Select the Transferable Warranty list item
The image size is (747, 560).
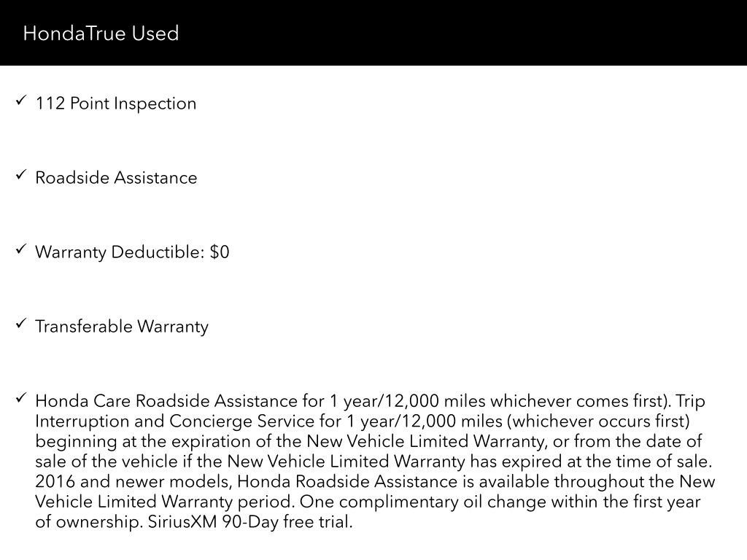point(122,327)
